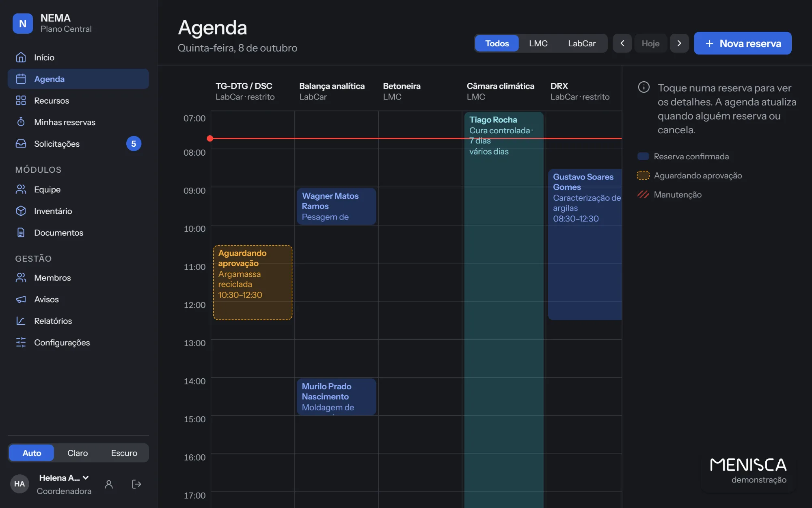Create a Nova reserva
The image size is (812, 508).
pos(743,43)
